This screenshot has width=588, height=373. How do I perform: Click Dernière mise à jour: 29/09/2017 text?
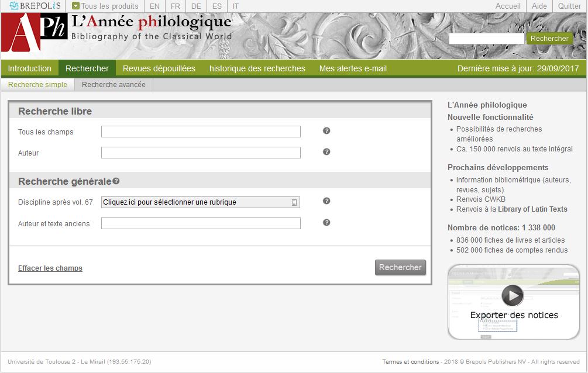point(518,68)
